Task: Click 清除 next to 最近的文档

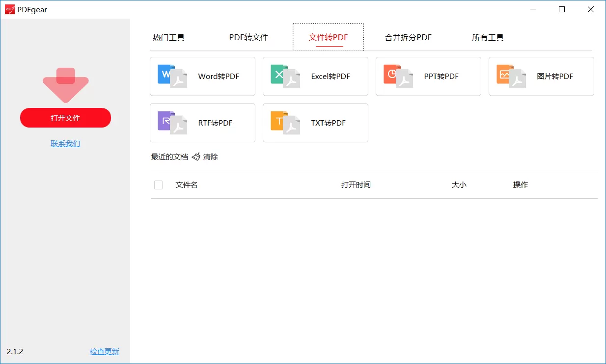Action: click(211, 156)
